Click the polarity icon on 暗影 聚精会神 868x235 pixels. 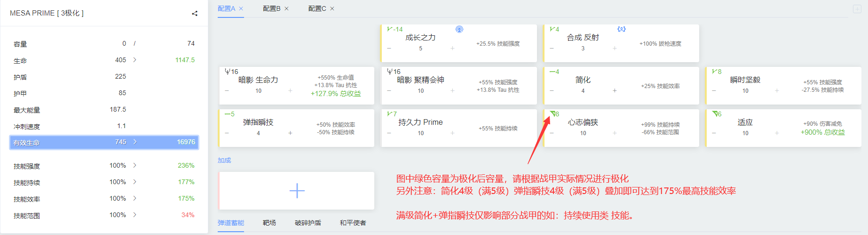(390, 72)
